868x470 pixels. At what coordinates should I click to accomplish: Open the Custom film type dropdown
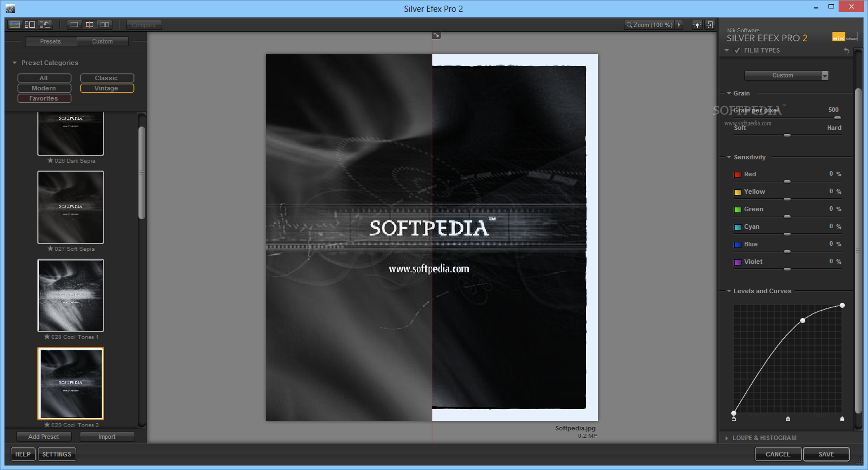(x=786, y=75)
